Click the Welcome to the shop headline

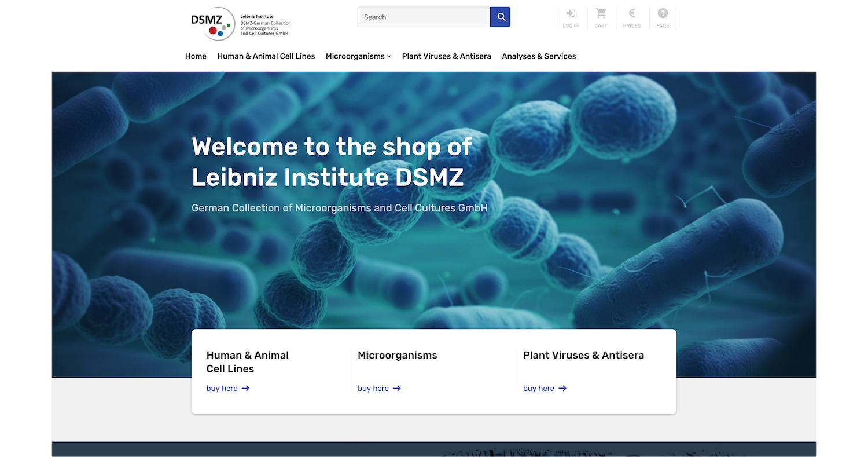click(x=332, y=162)
